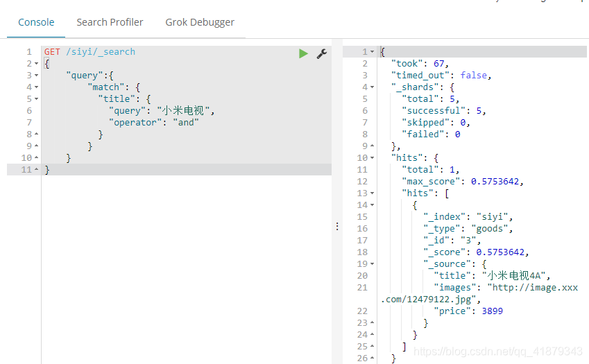
Task: Collapse the "match" block at line 4
Action: point(37,87)
